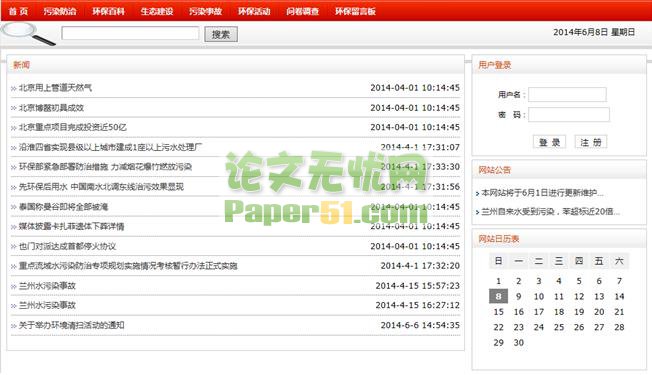Go to the 环保百科 section

(x=109, y=11)
